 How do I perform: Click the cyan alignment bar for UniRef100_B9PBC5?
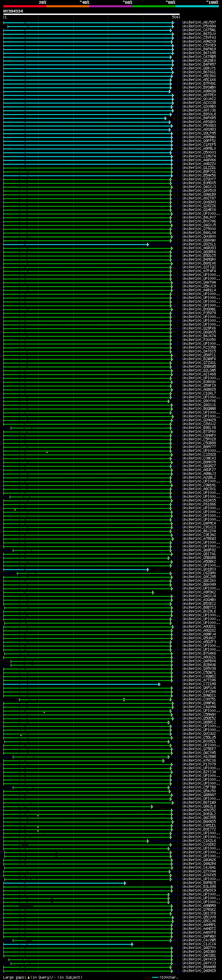pos(65,883)
